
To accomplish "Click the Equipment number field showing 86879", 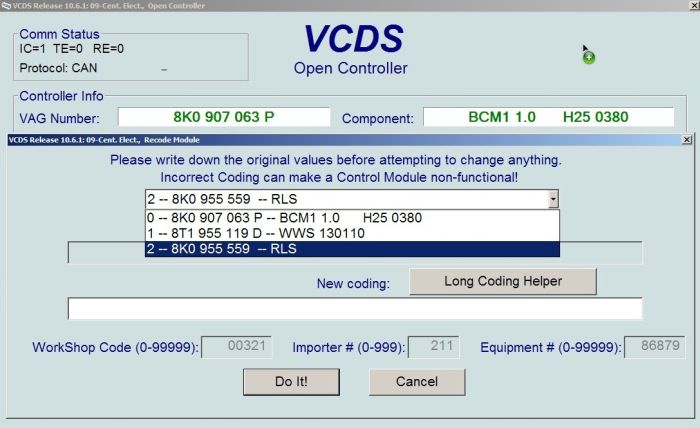I will [x=654, y=347].
